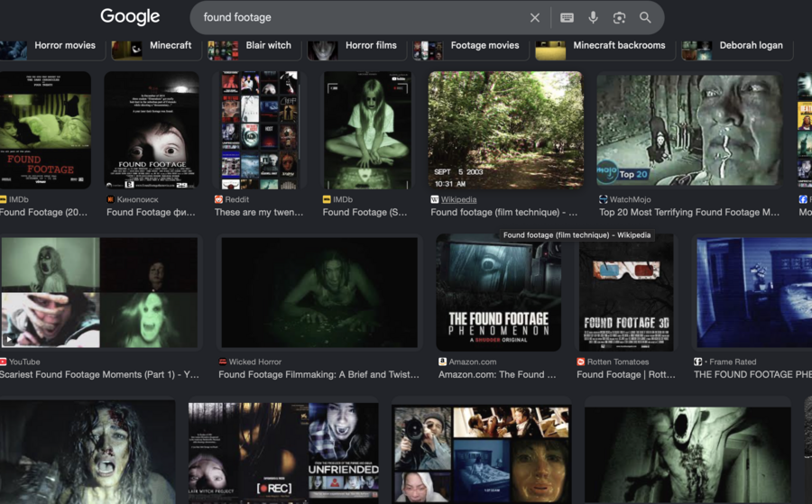Click the Found Footage фи... title
The image size is (812, 504).
[152, 213]
